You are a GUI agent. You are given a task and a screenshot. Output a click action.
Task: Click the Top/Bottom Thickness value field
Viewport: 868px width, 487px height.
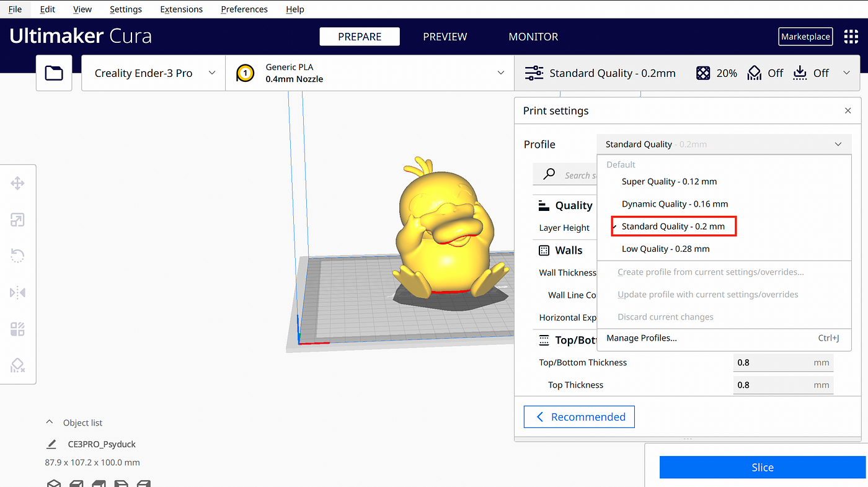[x=783, y=362]
